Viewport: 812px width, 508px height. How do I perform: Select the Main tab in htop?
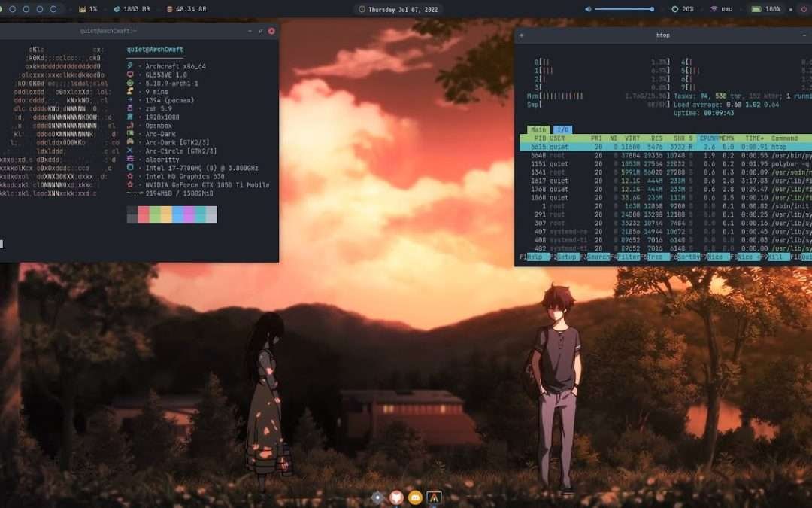(537, 129)
